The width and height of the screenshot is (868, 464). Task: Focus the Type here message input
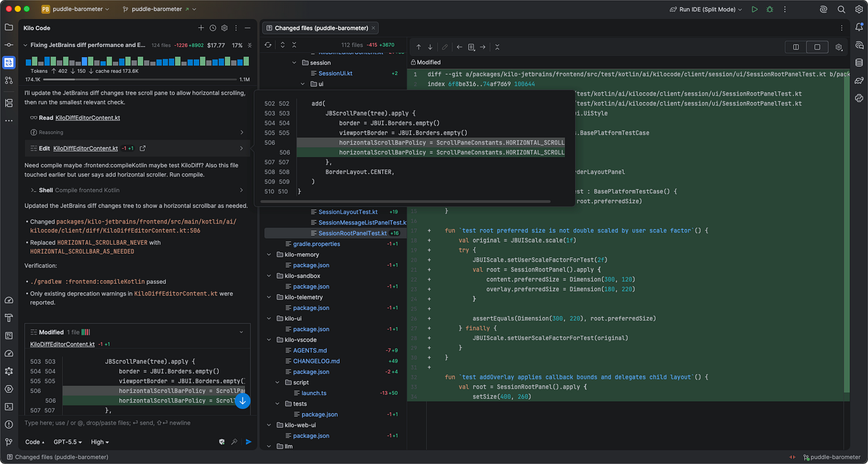pyautogui.click(x=137, y=423)
